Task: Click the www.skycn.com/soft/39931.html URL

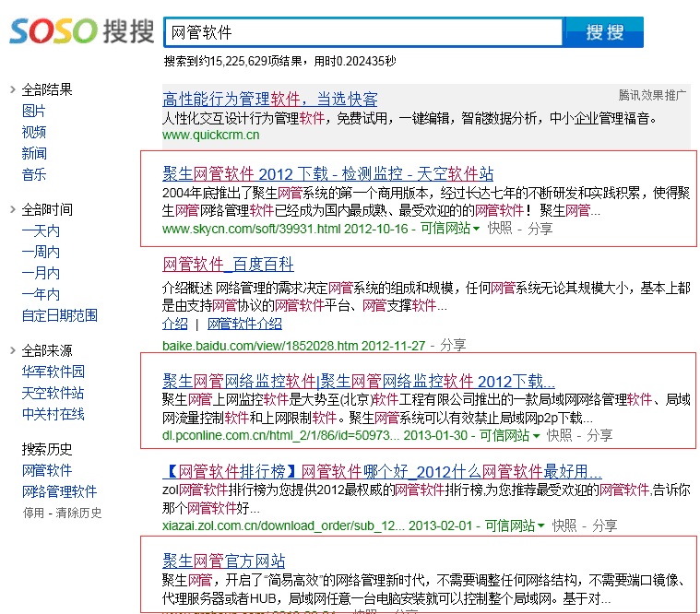Action: pos(252,230)
